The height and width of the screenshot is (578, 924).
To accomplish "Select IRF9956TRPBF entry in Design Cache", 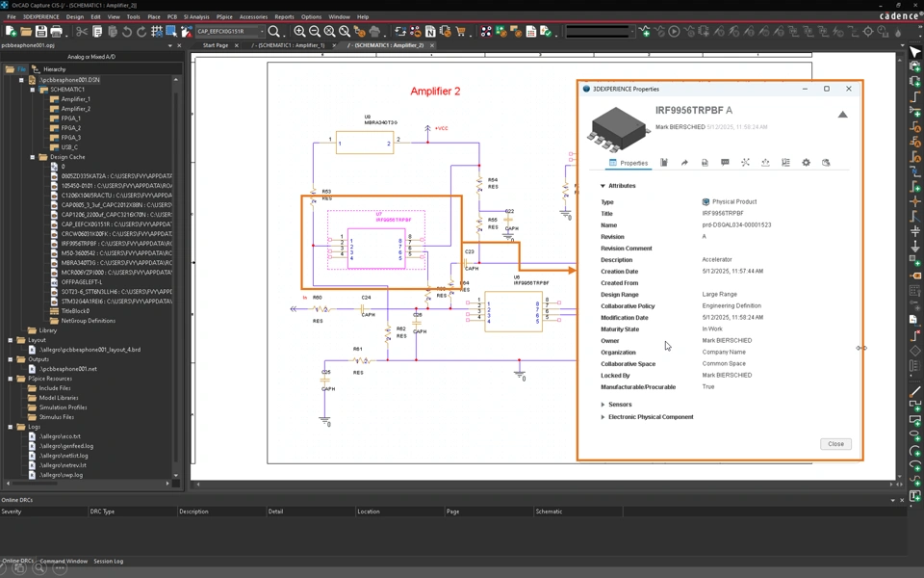I will click(116, 244).
